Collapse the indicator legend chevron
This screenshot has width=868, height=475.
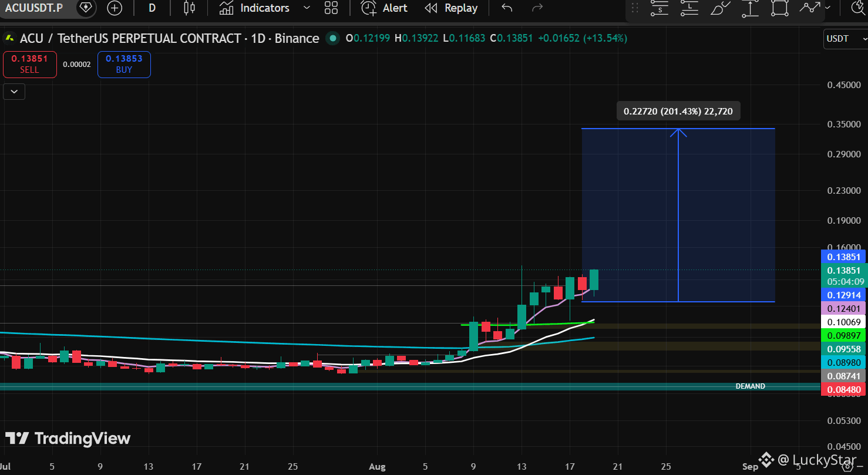[x=14, y=92]
